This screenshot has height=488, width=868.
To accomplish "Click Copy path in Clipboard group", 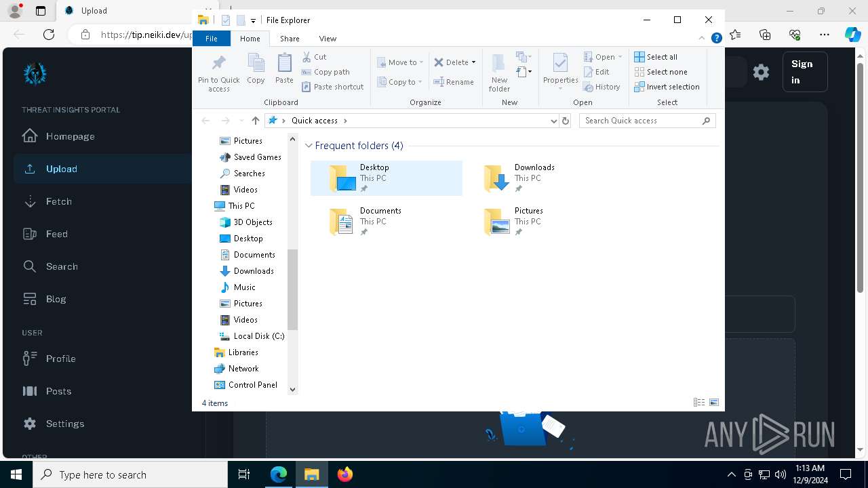I will 325,72.
